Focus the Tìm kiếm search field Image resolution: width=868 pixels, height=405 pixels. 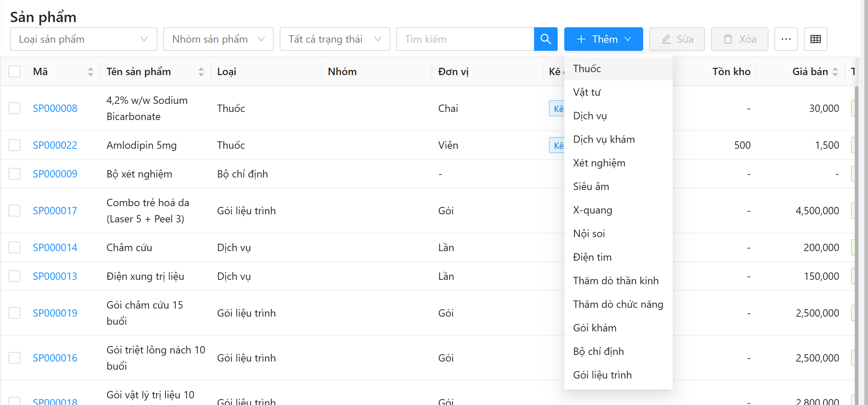(x=465, y=39)
